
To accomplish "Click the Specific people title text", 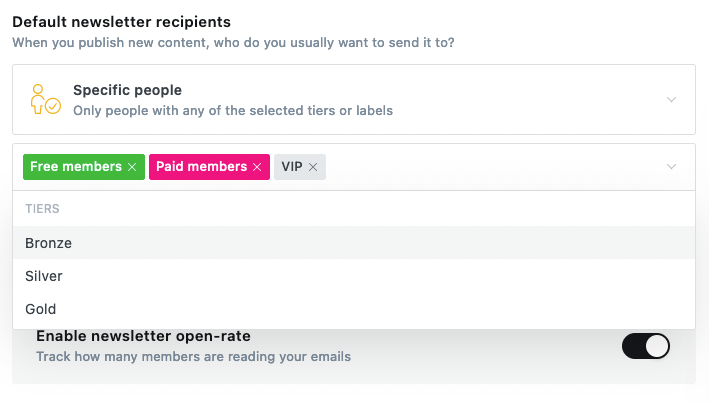I will point(128,90).
